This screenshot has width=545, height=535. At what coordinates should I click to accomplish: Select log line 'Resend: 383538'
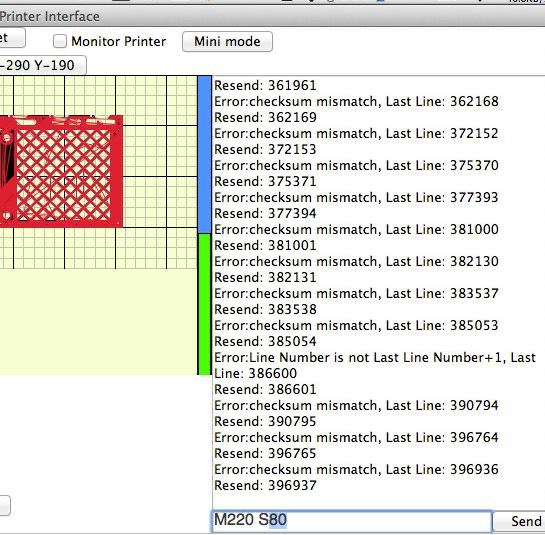[265, 309]
